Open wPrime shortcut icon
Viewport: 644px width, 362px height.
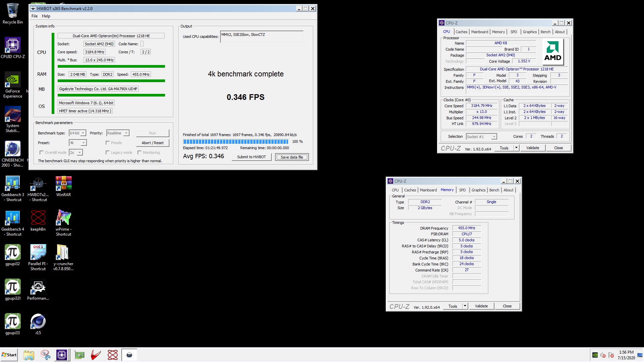click(63, 223)
